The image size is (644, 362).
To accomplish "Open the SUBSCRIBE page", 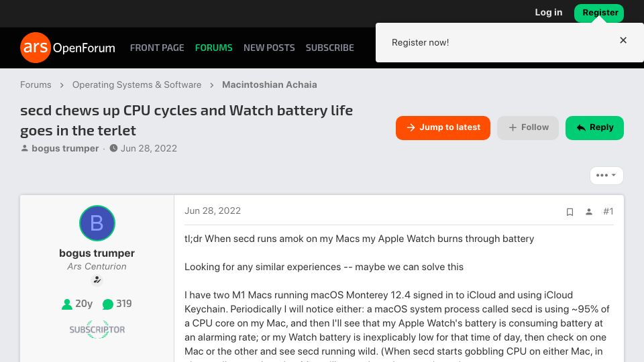I will click(330, 48).
